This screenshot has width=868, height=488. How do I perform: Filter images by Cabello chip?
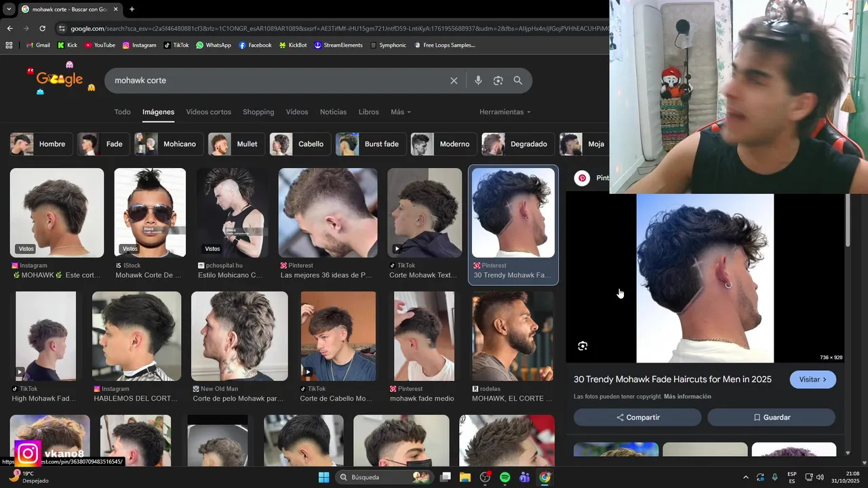[300, 144]
